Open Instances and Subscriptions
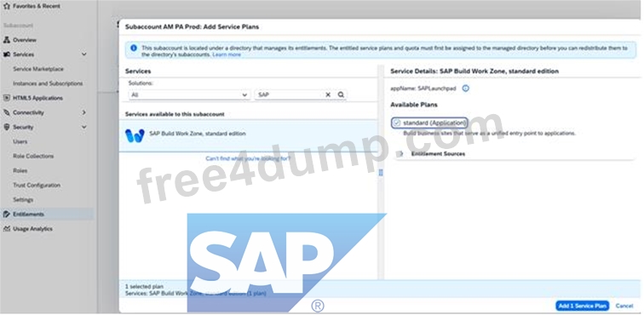The height and width of the screenshot is (315, 644). click(48, 83)
